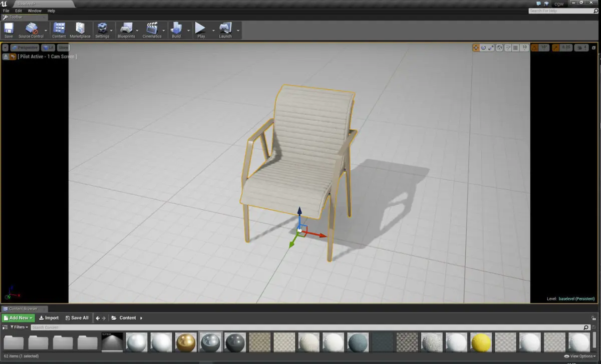Image resolution: width=601 pixels, height=364 pixels.
Task: Open View Options in Content Browser
Action: pyautogui.click(x=580, y=356)
